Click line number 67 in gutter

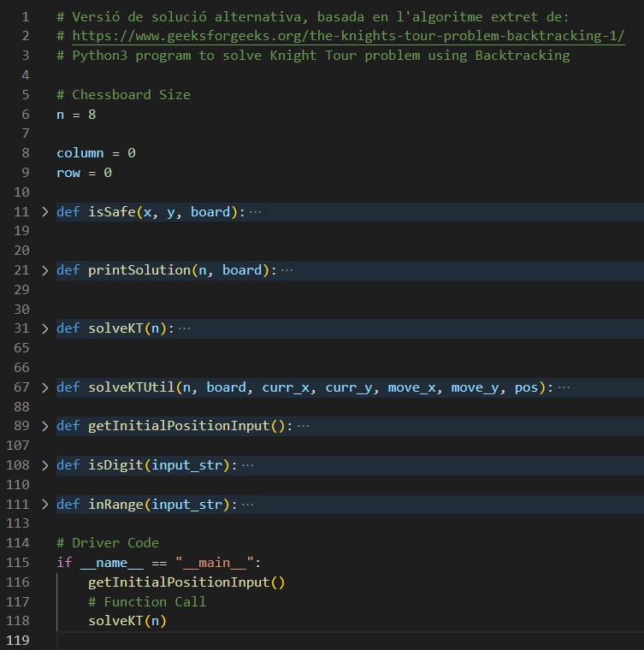21,387
